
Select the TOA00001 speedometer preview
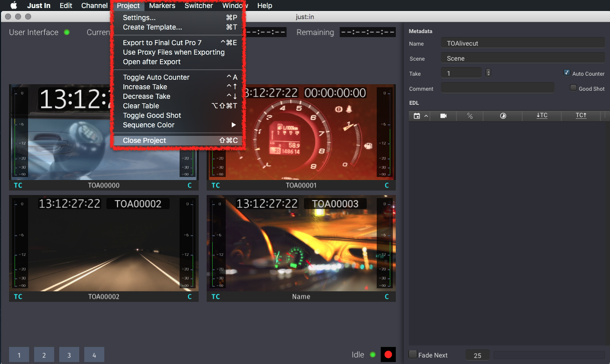pyautogui.click(x=301, y=133)
